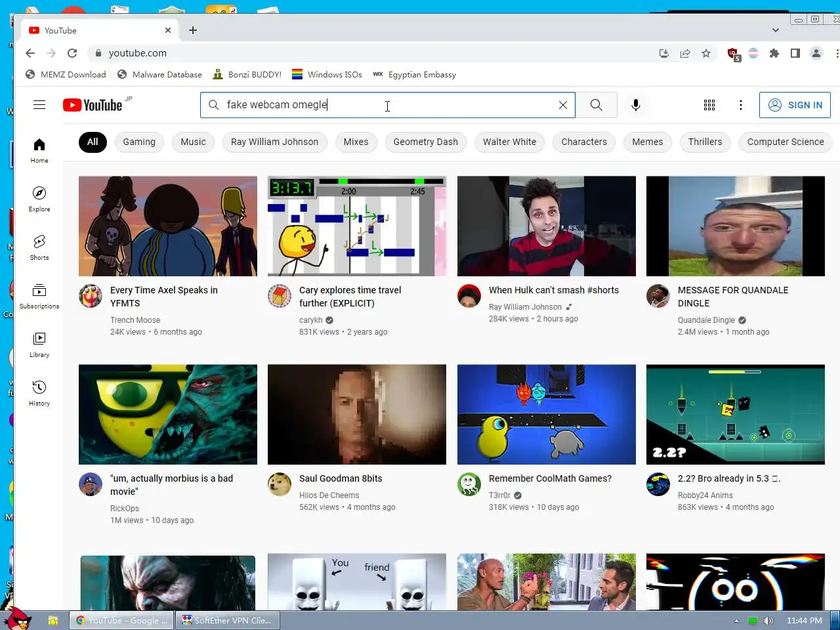
Task: Bookmark this page with star icon
Action: pos(706,53)
